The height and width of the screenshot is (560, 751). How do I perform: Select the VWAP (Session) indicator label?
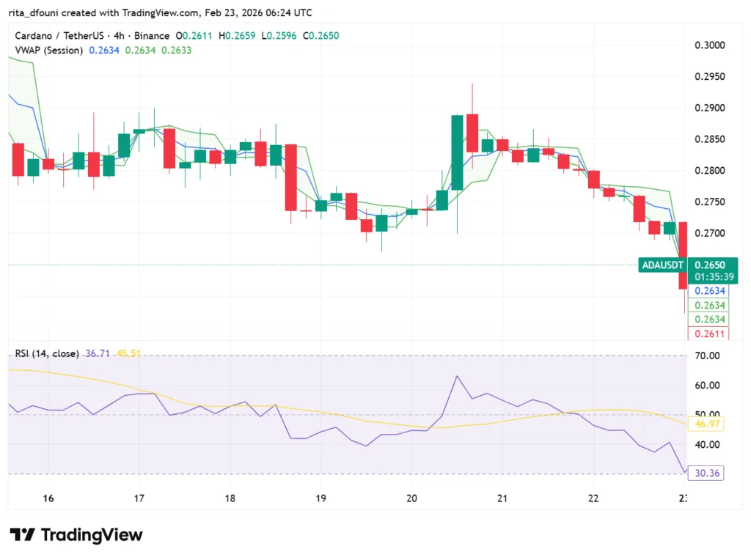click(47, 51)
